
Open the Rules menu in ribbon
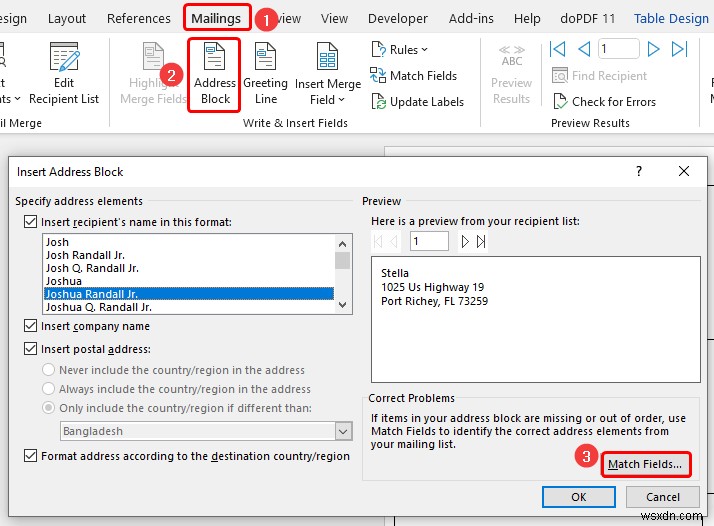(x=399, y=49)
